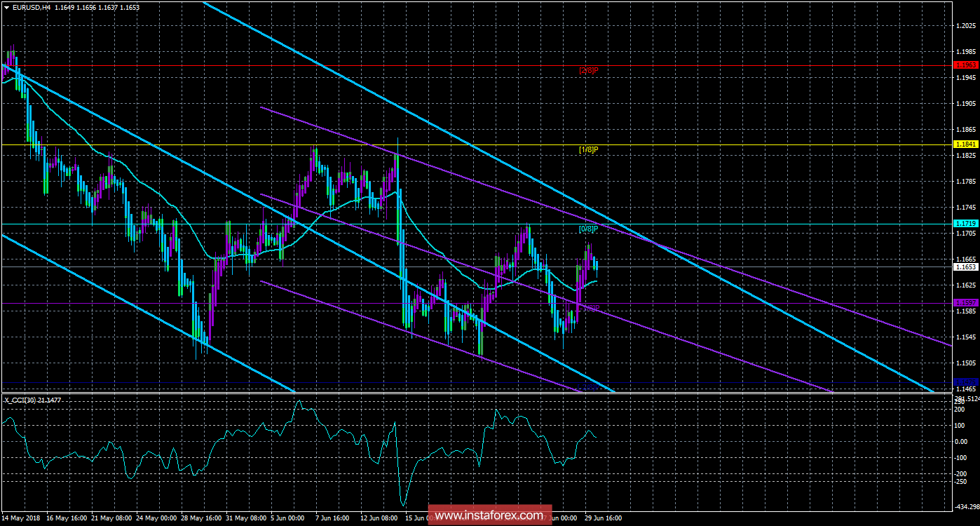Image resolution: width=980 pixels, height=526 pixels.
Task: Click the 1.1785 price axis value
Action: coord(966,181)
